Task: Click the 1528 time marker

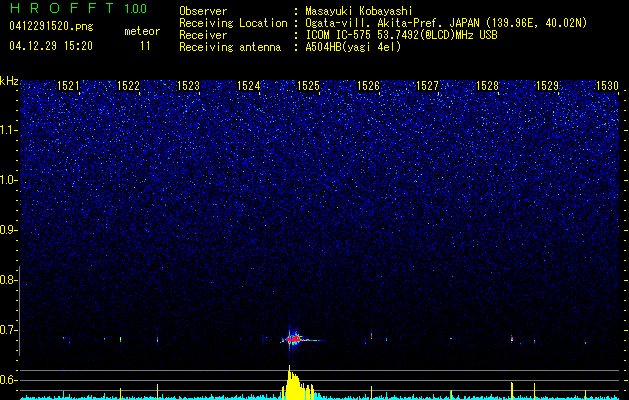Action: tap(487, 85)
